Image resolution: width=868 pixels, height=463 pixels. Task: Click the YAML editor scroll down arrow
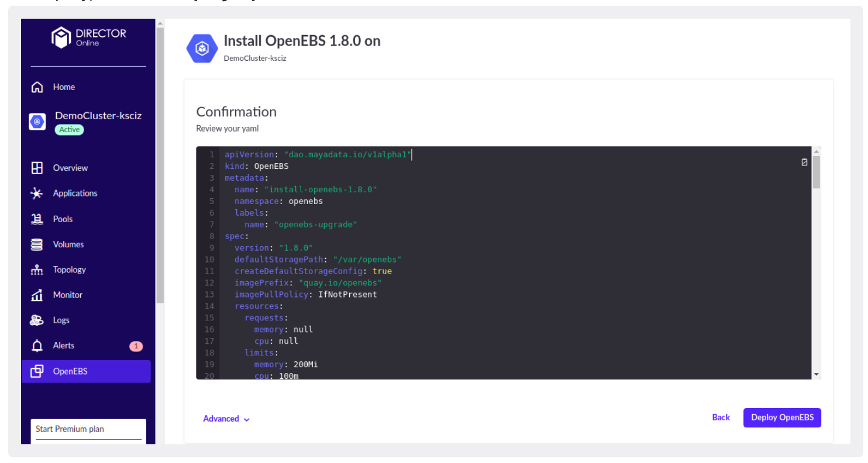tap(817, 374)
